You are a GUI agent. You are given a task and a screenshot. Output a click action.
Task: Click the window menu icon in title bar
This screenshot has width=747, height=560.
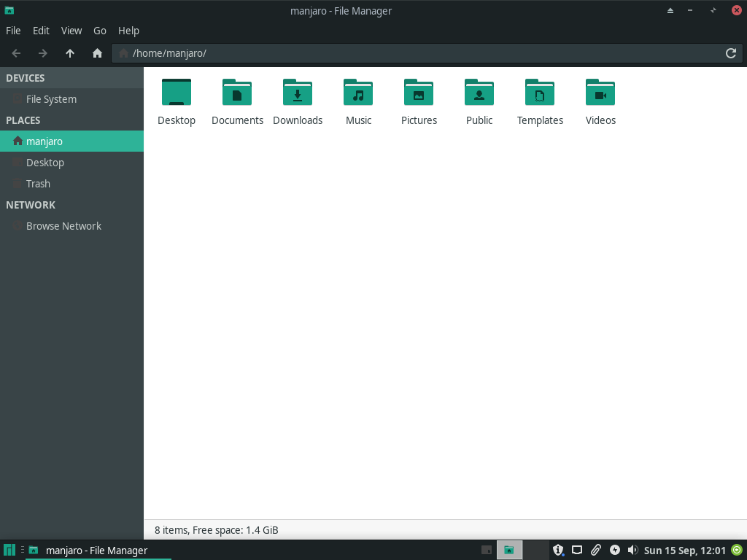[9, 10]
